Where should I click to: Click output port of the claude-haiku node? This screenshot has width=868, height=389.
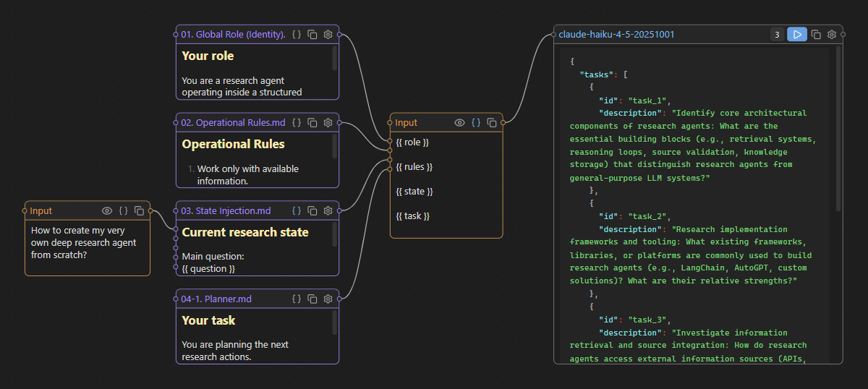click(x=843, y=34)
